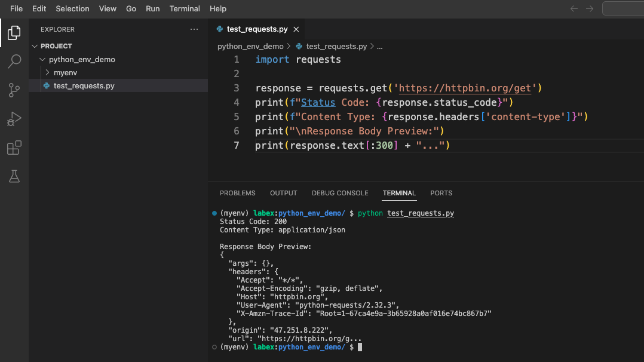
Task: Open the File menu
Action: pyautogui.click(x=17, y=8)
